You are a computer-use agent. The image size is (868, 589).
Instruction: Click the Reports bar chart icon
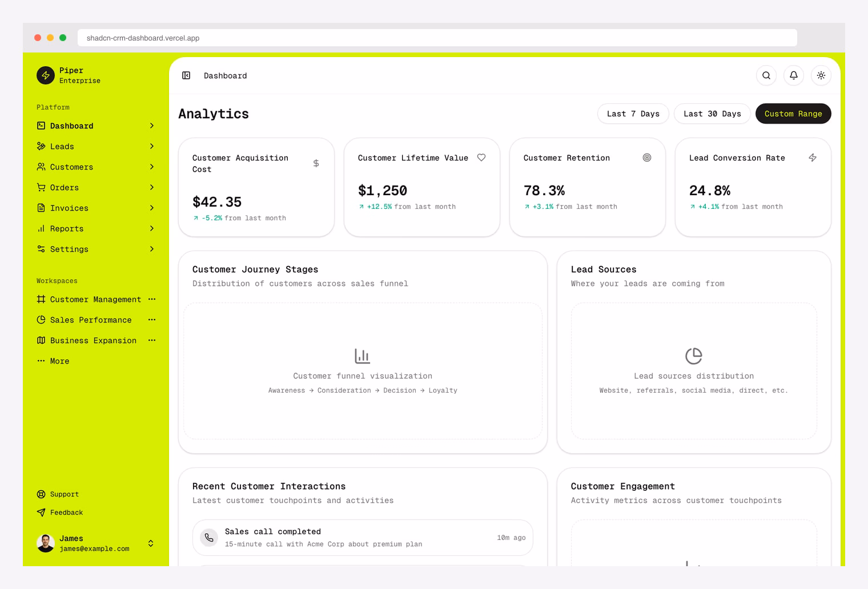(x=41, y=228)
